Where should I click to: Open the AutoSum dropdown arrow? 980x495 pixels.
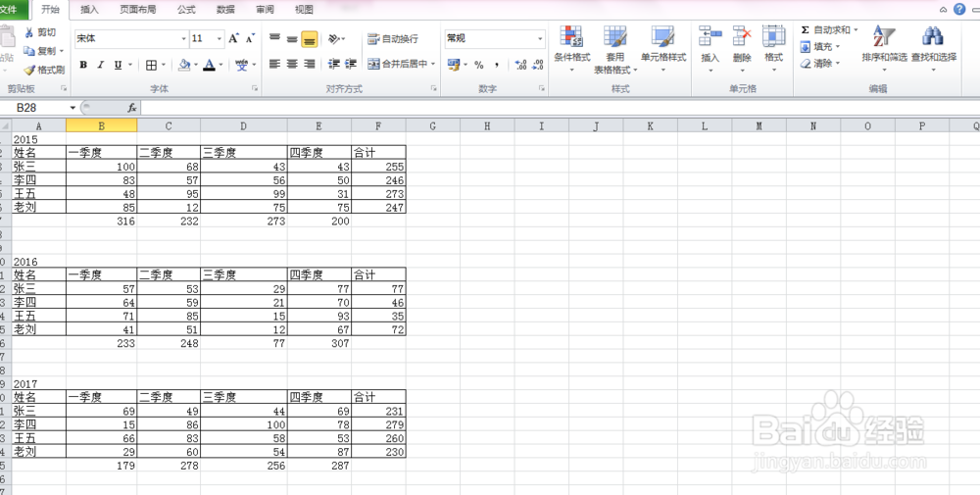coord(856,30)
